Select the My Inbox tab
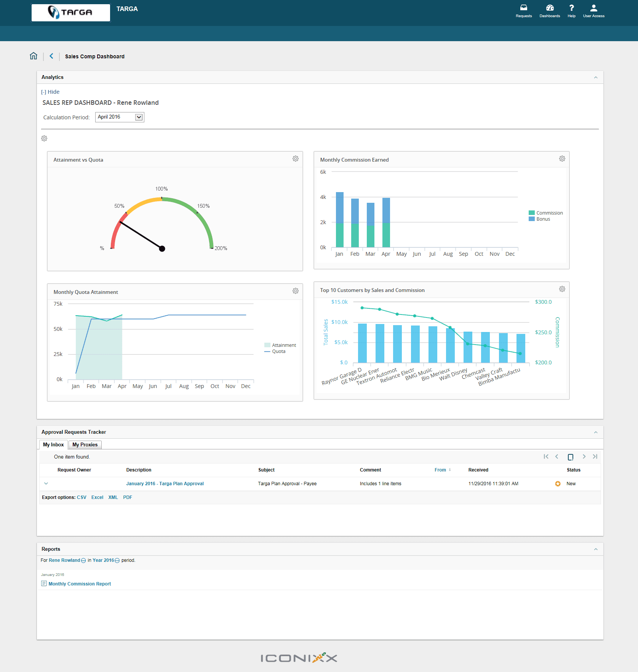The width and height of the screenshot is (638, 672). point(53,445)
